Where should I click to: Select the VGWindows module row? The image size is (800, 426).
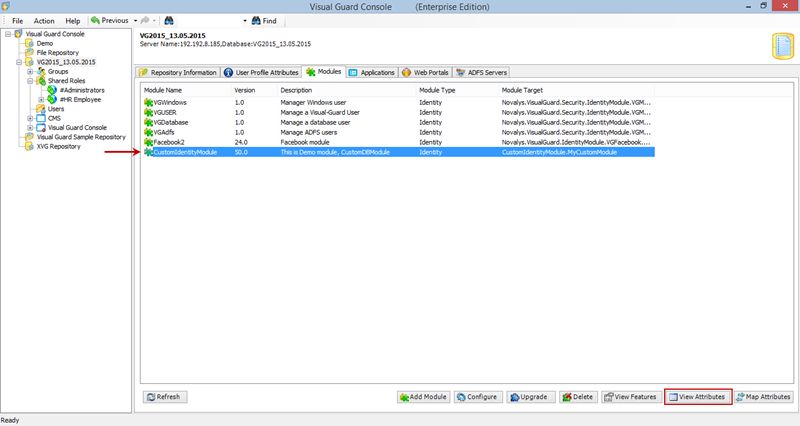398,103
